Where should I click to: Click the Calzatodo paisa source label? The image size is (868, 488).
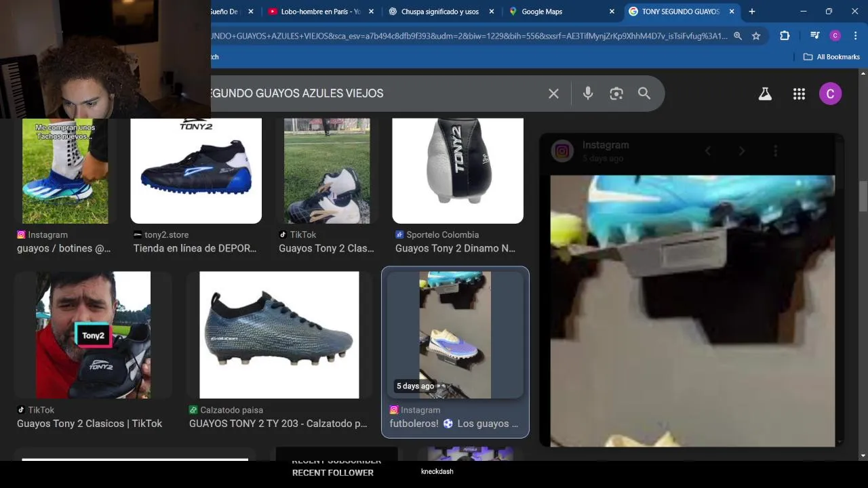coord(231,410)
